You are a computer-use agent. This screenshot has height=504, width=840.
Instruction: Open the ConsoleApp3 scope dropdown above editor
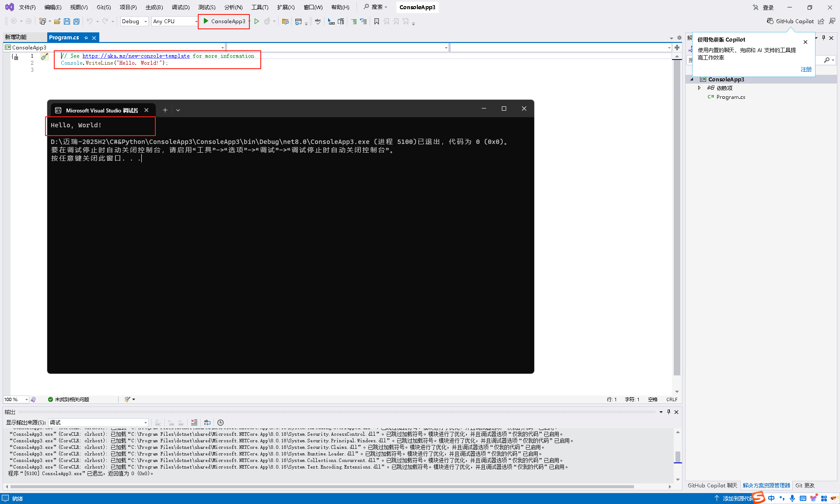pyautogui.click(x=115, y=47)
